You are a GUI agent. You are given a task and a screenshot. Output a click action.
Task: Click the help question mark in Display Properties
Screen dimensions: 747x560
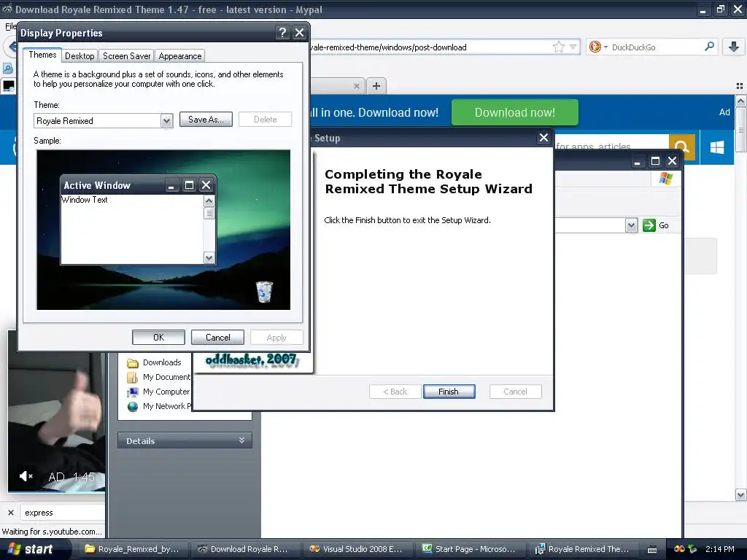pyautogui.click(x=282, y=32)
